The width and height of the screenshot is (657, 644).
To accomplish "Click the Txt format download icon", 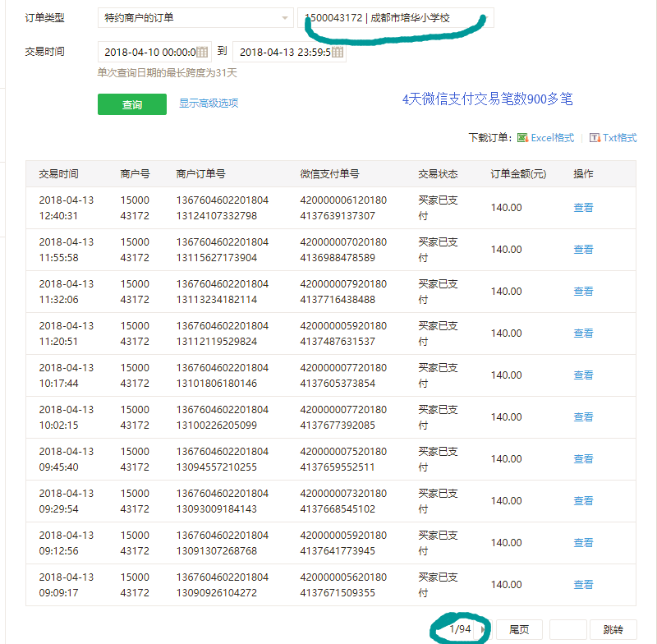I will tap(595, 137).
